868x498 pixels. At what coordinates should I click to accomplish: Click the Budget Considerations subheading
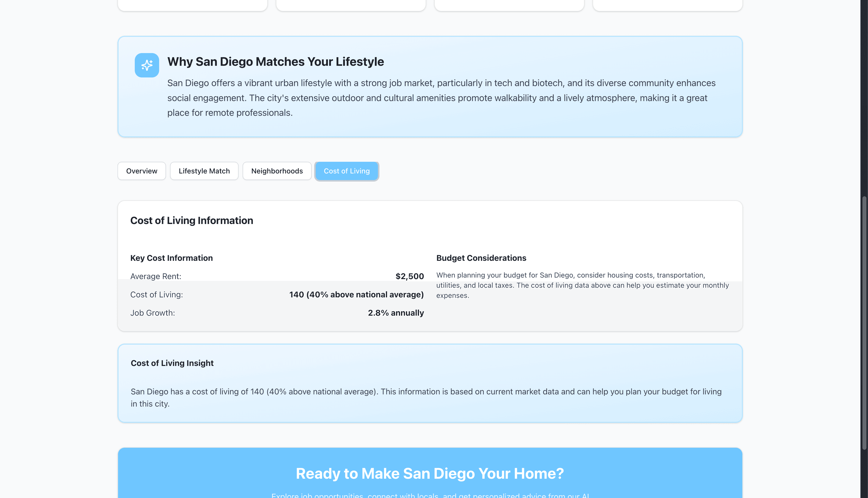(481, 258)
